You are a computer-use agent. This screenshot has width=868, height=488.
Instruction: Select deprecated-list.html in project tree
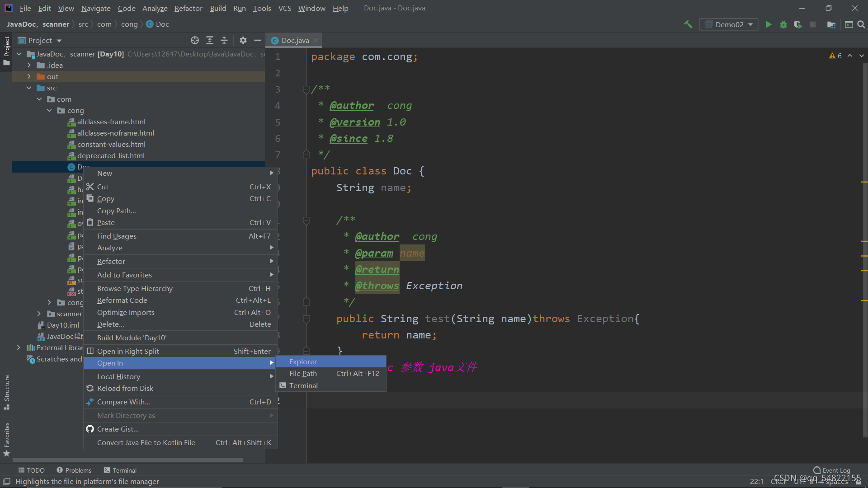111,156
